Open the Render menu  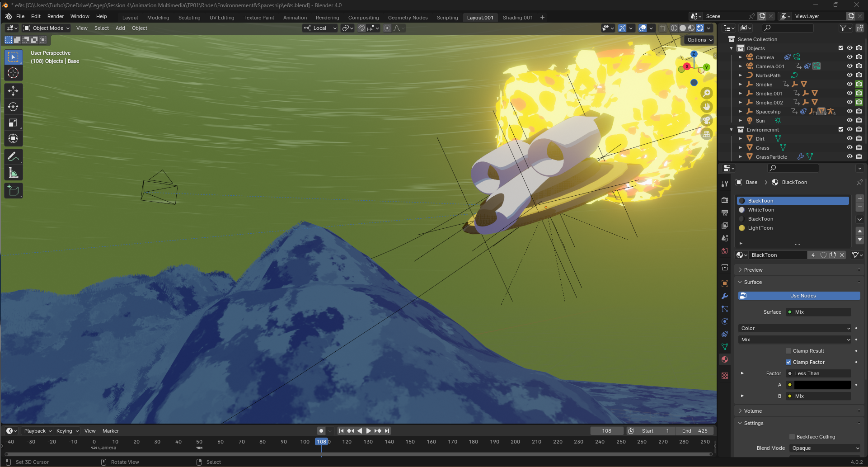coord(55,16)
